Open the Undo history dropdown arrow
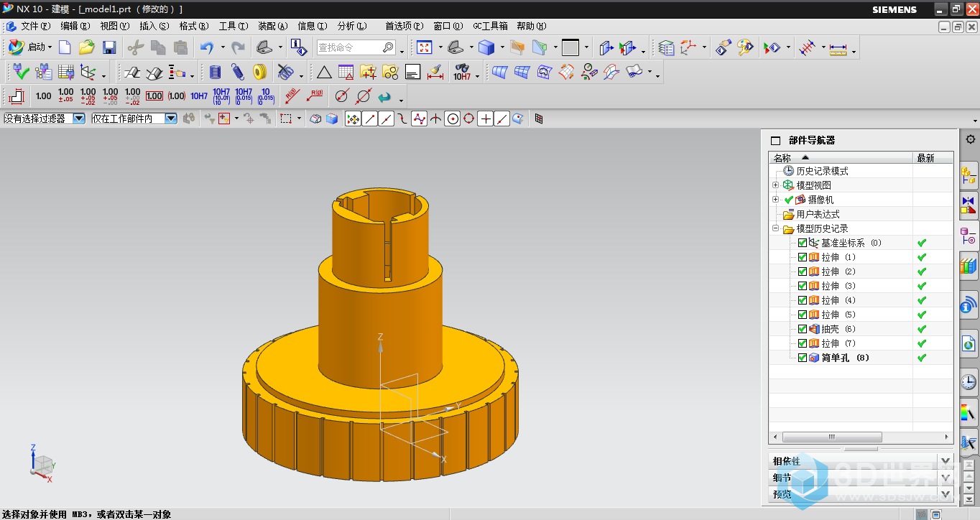 click(x=223, y=47)
